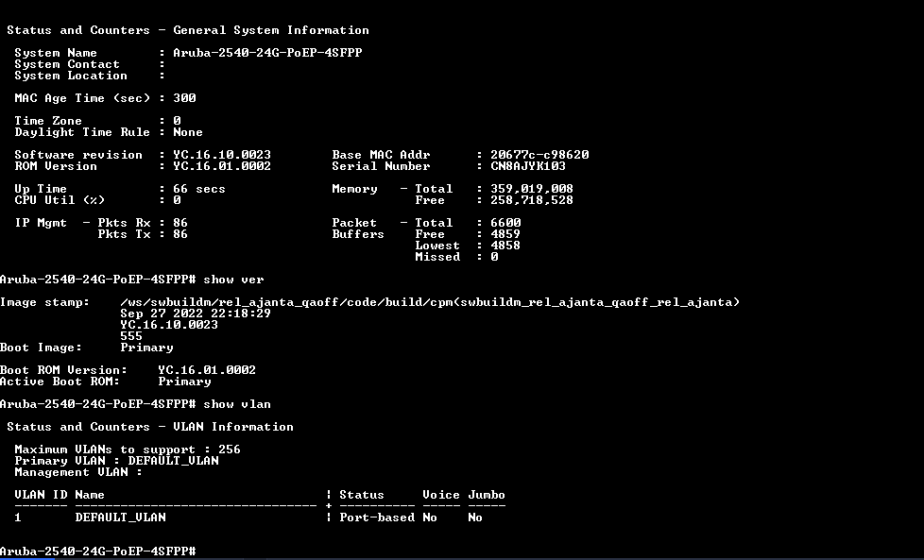Click the 'General System Information' heading line
This screenshot has height=560, width=924.
pyautogui.click(x=188, y=30)
